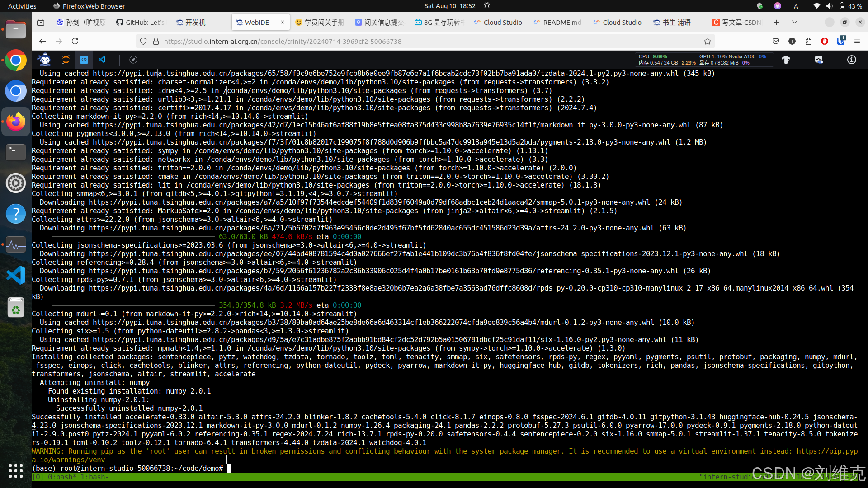Image resolution: width=868 pixels, height=488 pixels.
Task: Switch to the 学员闯关手册 tab
Action: pos(320,22)
